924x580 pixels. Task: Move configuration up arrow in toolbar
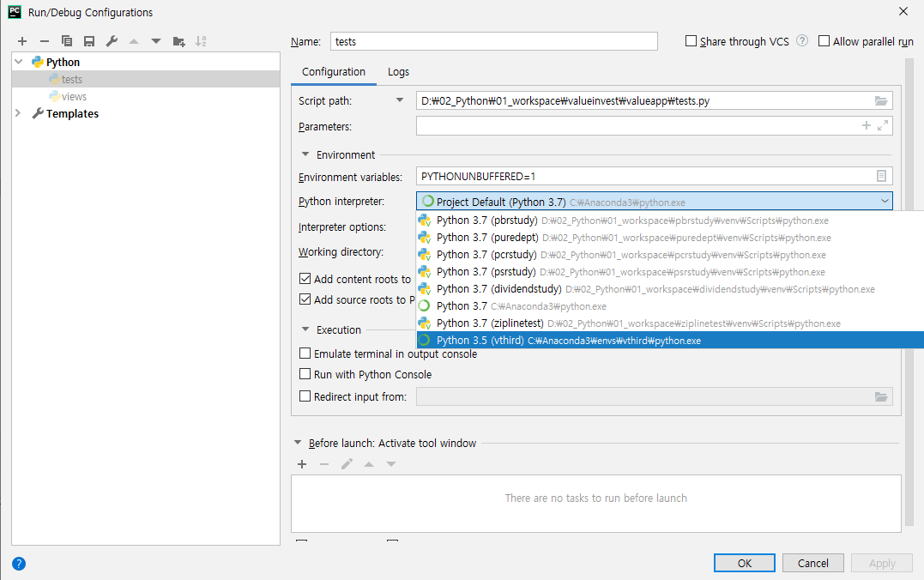[x=134, y=41]
